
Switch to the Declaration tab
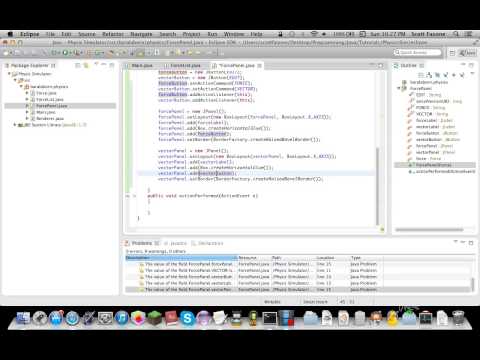(x=207, y=243)
